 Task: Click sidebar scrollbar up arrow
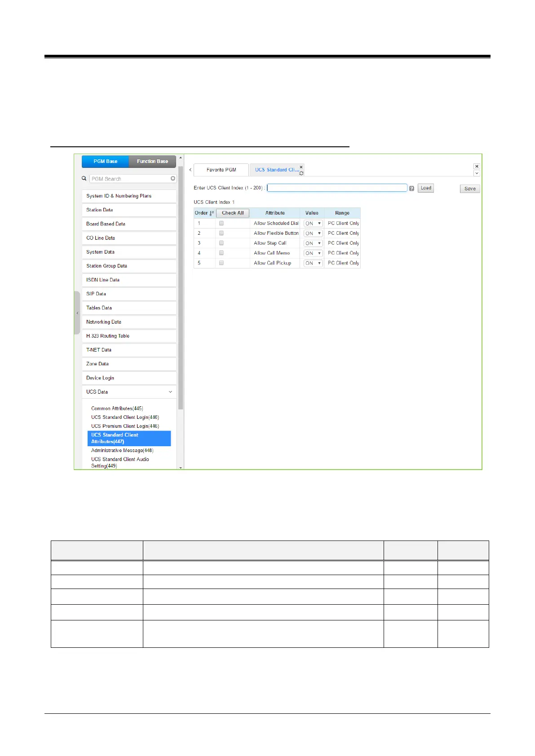click(181, 158)
